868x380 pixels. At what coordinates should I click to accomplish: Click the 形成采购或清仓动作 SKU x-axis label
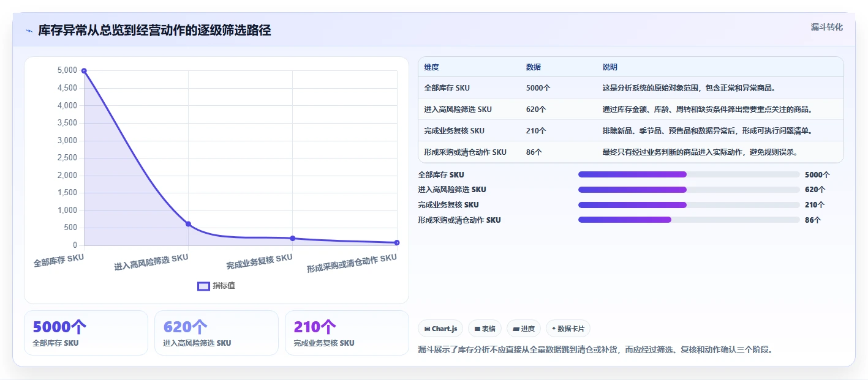pos(352,264)
